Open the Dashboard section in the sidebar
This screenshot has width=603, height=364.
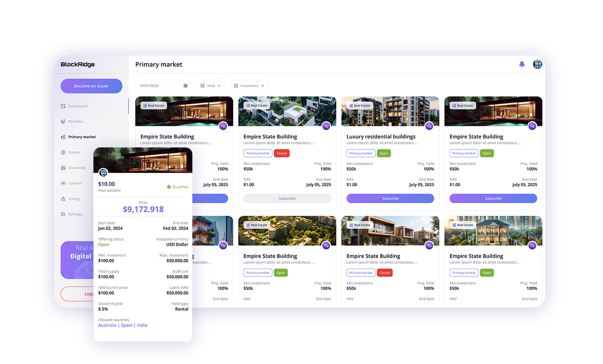click(77, 106)
